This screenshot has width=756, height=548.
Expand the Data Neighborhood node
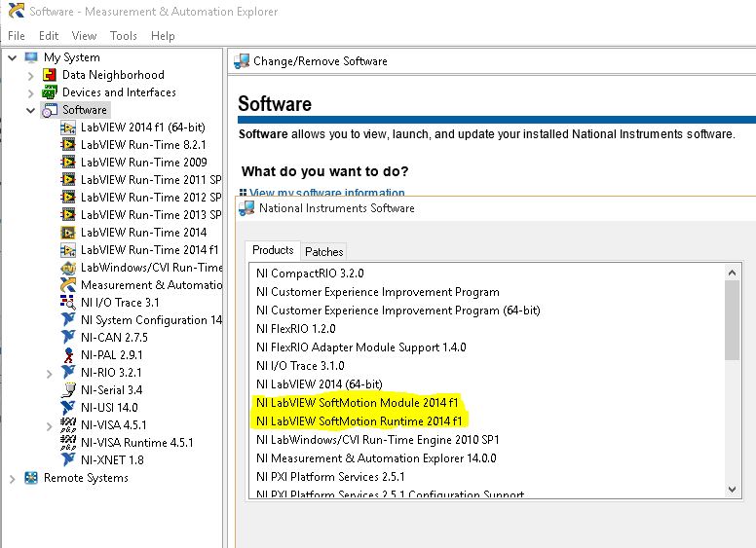[x=31, y=76]
